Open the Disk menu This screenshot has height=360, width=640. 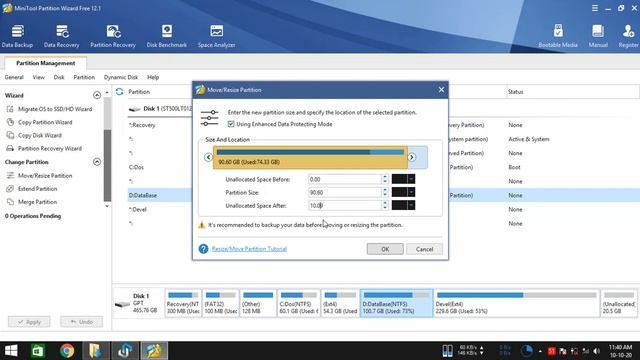(x=59, y=77)
